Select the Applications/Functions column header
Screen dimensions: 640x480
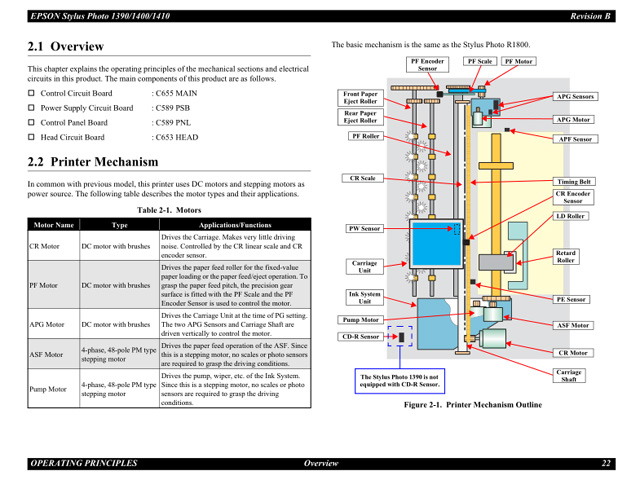pyautogui.click(x=235, y=225)
